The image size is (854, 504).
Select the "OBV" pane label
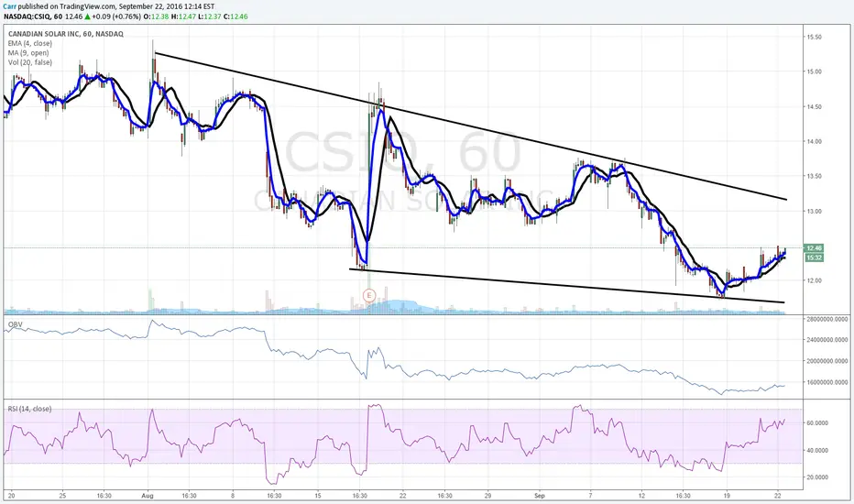coord(15,324)
